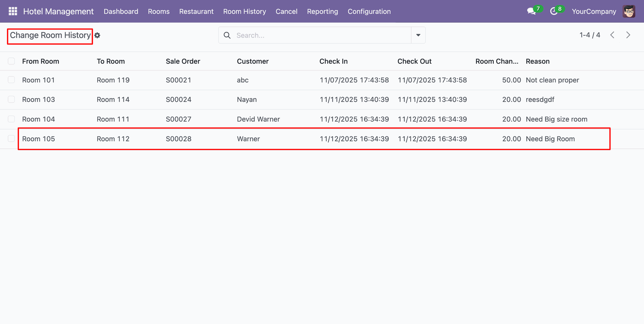Image resolution: width=644 pixels, height=324 pixels.
Task: Open the gear actions menu beside title
Action: [97, 36]
